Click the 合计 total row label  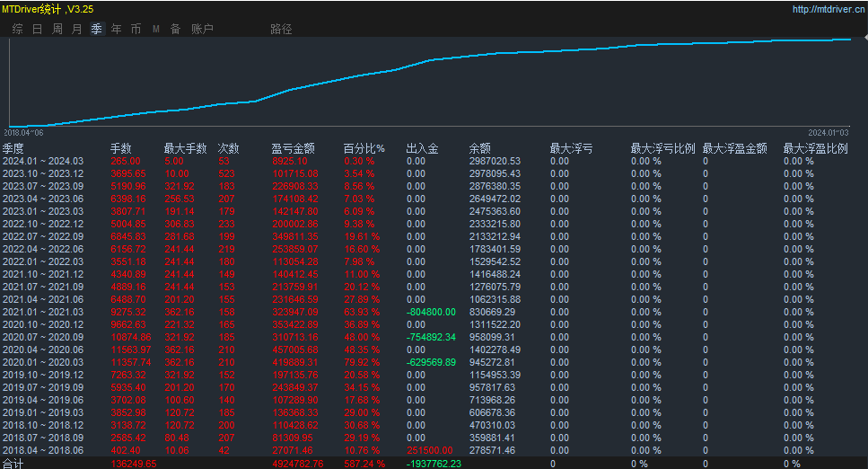coord(13,464)
